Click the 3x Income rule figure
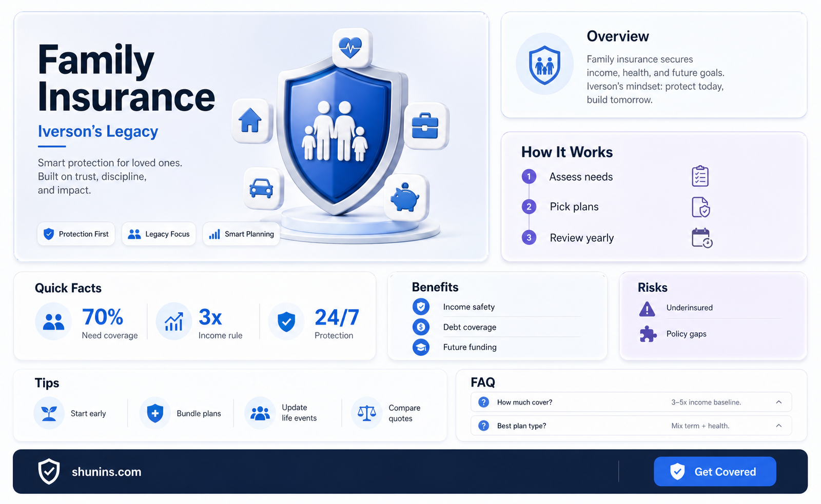Image resolution: width=821 pixels, height=504 pixels. (221, 323)
